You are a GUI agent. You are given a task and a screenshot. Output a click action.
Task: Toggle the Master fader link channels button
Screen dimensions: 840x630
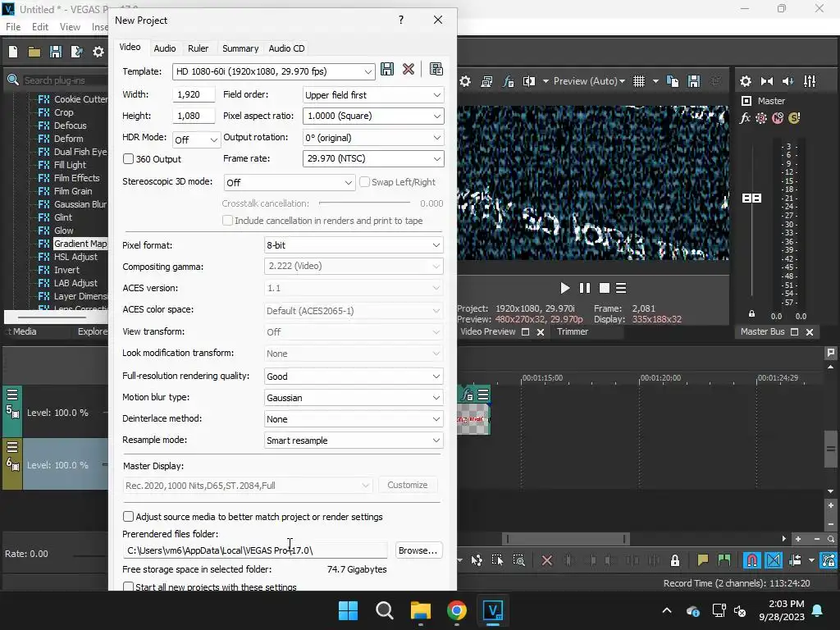[751, 199]
